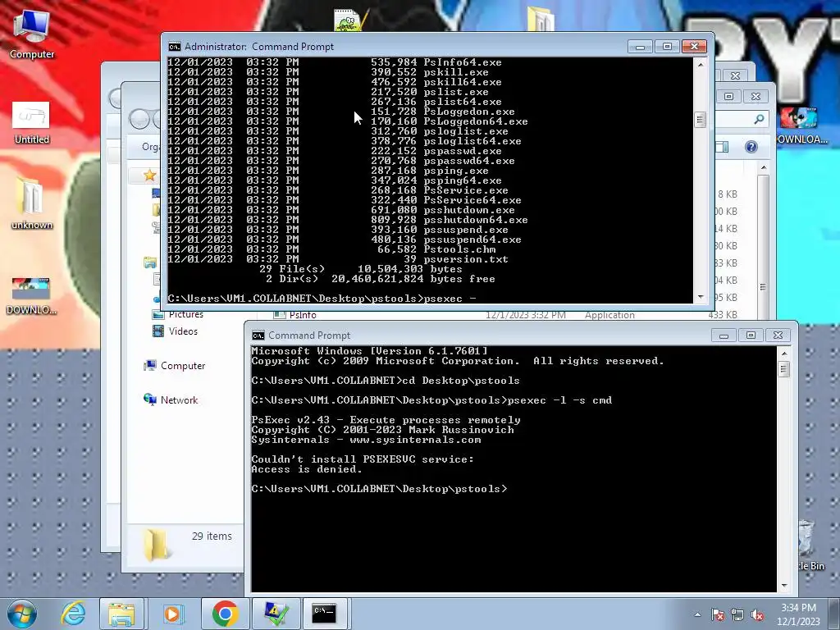Viewport: 840px width, 630px height.
Task: Open the checkmark shield taskbar app
Action: click(x=276, y=614)
